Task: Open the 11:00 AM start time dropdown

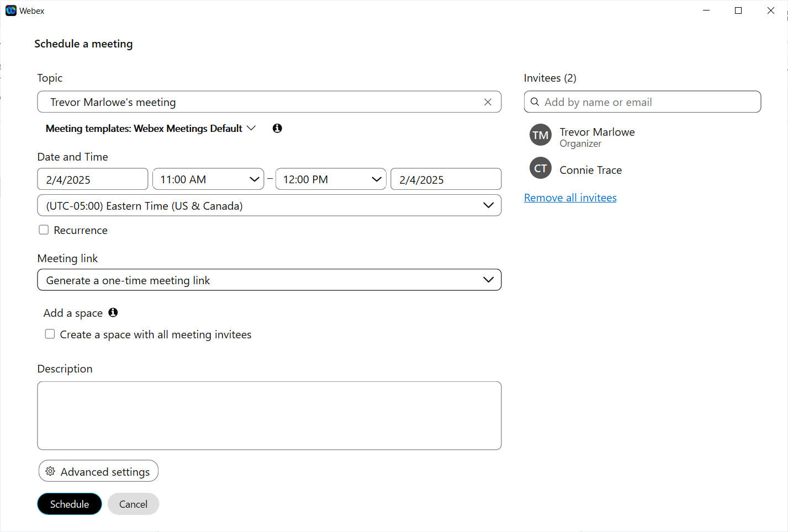Action: coord(208,179)
